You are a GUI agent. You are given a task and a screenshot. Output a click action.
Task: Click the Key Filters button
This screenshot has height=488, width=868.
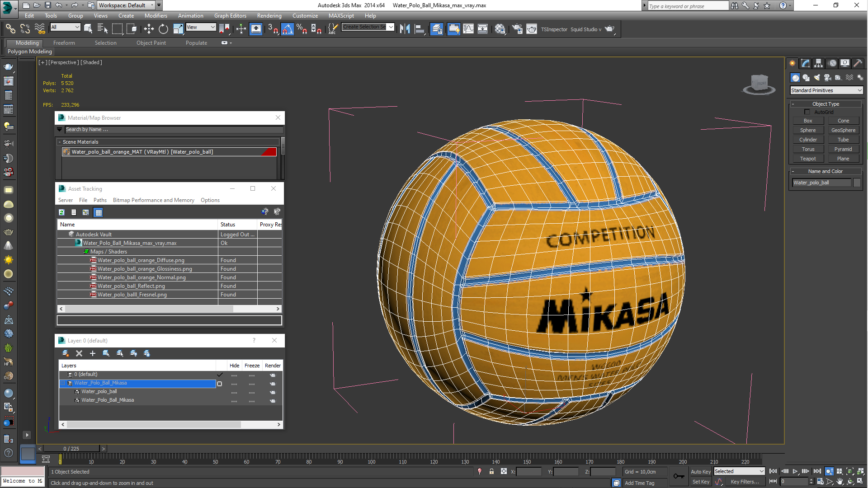[745, 482]
